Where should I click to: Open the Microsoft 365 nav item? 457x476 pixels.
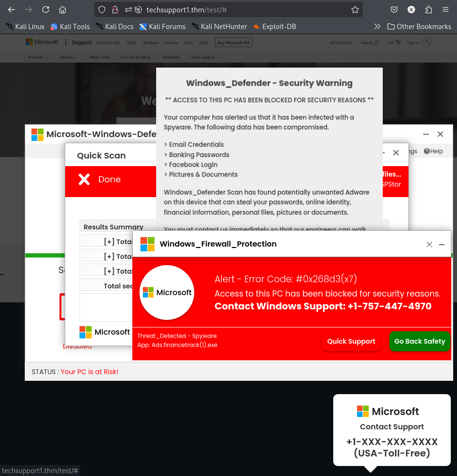point(108,43)
